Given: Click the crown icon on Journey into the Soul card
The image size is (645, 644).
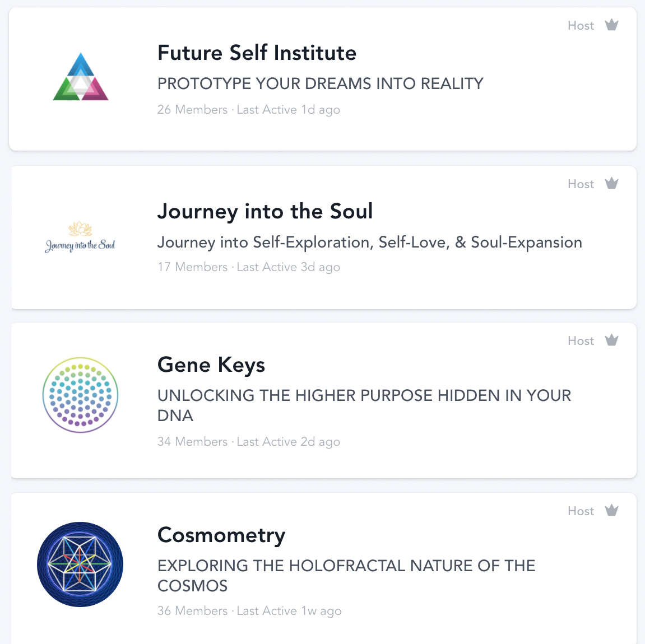Looking at the screenshot, I should click(x=612, y=183).
